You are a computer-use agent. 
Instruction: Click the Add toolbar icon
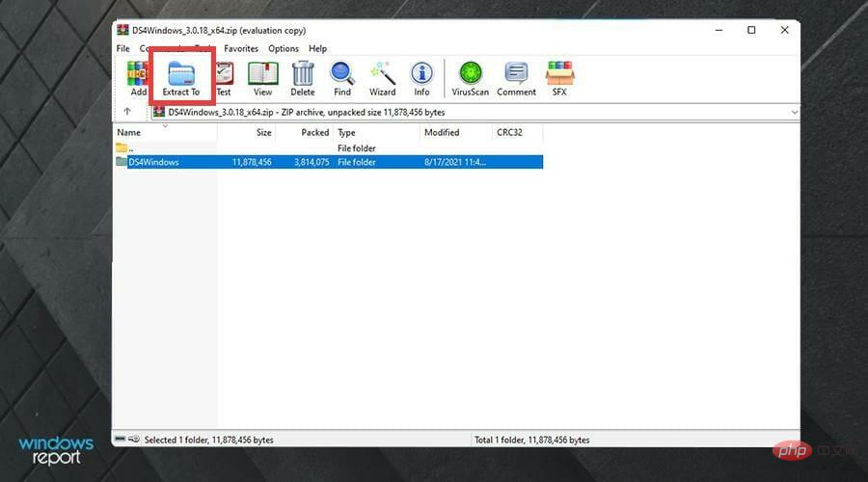coord(138,78)
